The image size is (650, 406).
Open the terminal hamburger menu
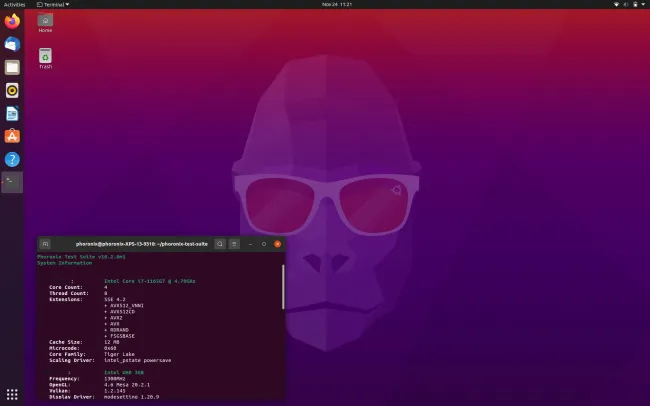[x=234, y=244]
